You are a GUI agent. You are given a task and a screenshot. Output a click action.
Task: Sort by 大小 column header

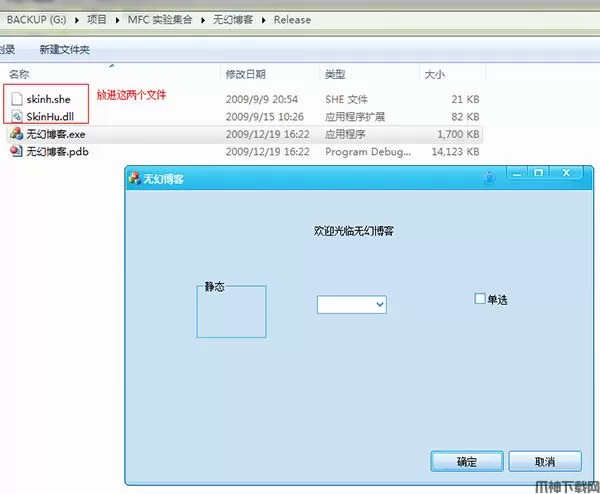tap(435, 74)
